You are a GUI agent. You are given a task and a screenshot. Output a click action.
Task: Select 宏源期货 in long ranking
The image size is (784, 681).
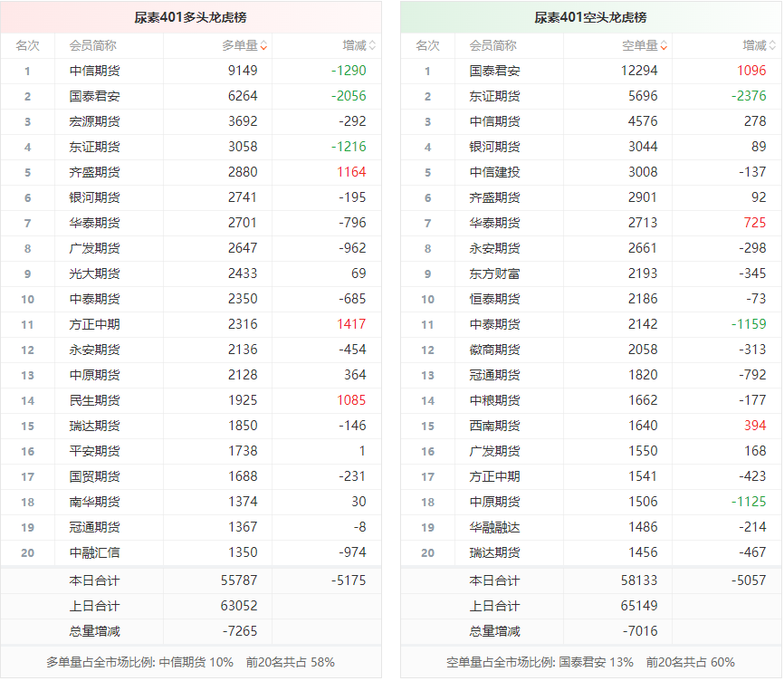coord(94,121)
